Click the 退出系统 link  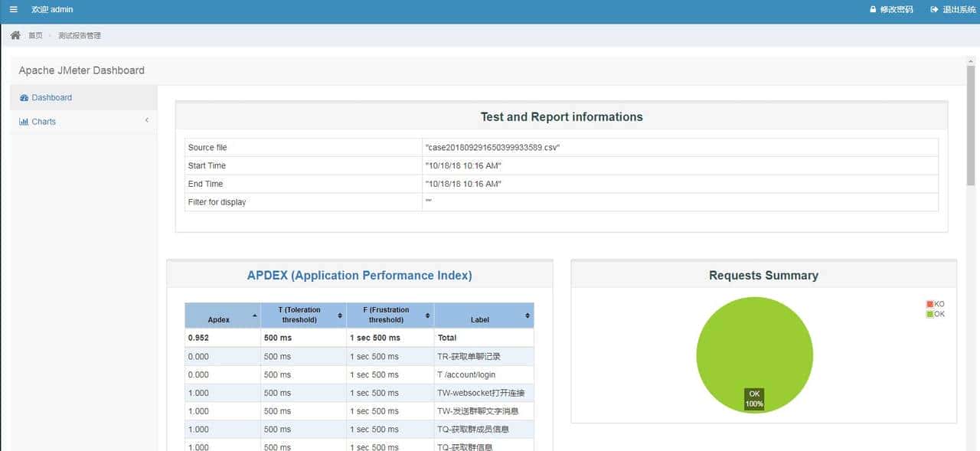(x=959, y=10)
